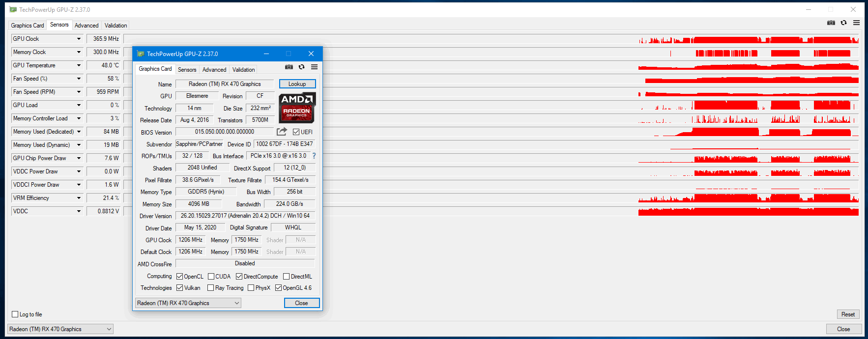
Task: Open hamburger menu in back Sensors window
Action: click(856, 23)
